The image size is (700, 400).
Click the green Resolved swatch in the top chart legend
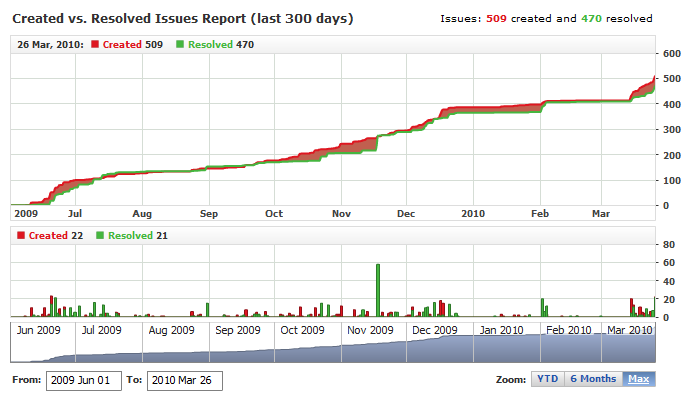179,44
